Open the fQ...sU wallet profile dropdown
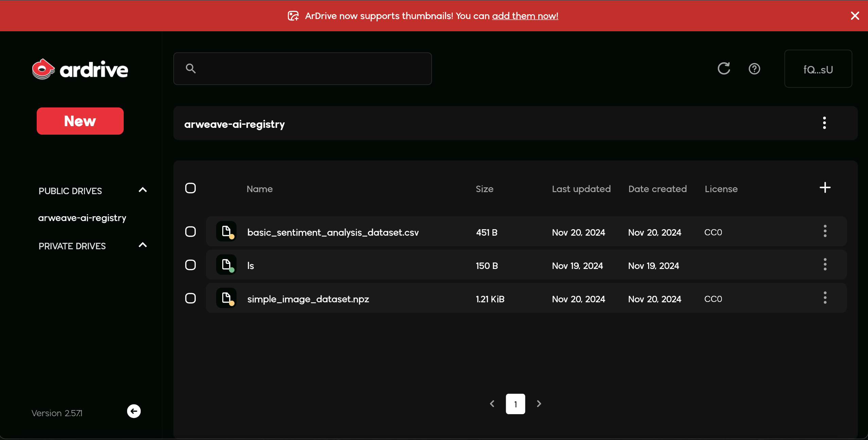 pos(818,69)
